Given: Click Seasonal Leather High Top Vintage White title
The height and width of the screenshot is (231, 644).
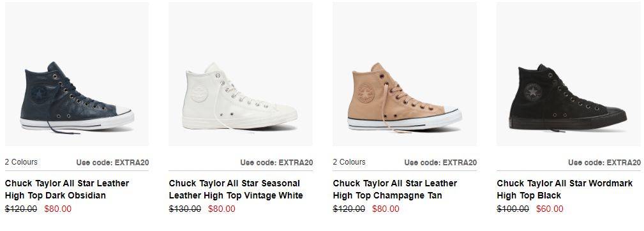Looking at the screenshot, I should click(x=236, y=189).
